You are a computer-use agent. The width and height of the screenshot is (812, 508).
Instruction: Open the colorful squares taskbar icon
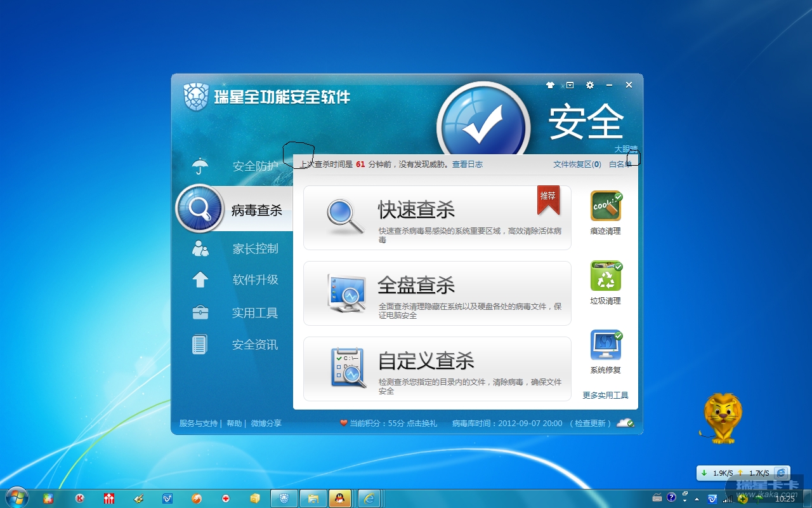coord(48,498)
